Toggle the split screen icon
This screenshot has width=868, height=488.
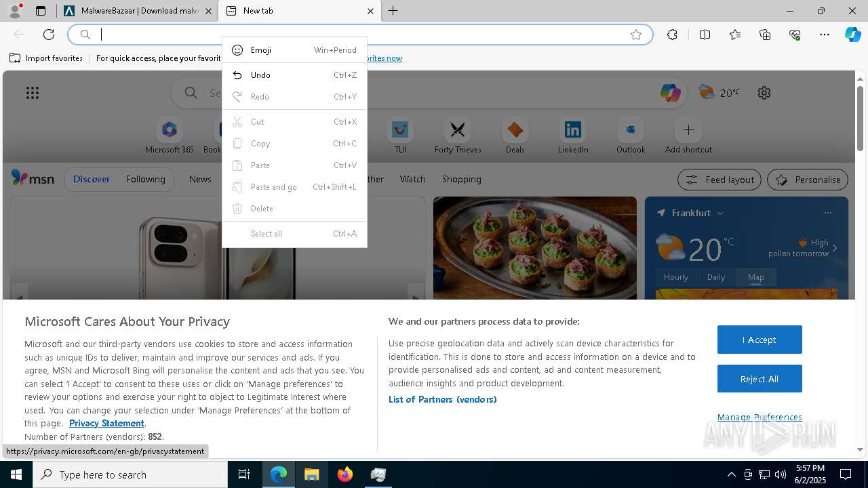(705, 35)
